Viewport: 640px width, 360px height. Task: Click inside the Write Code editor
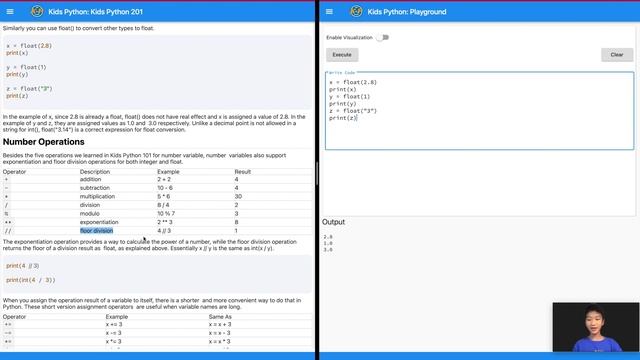click(x=480, y=111)
